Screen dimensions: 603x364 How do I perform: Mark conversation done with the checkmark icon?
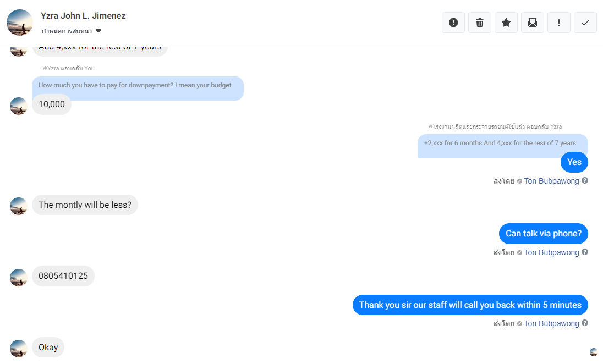tap(585, 23)
